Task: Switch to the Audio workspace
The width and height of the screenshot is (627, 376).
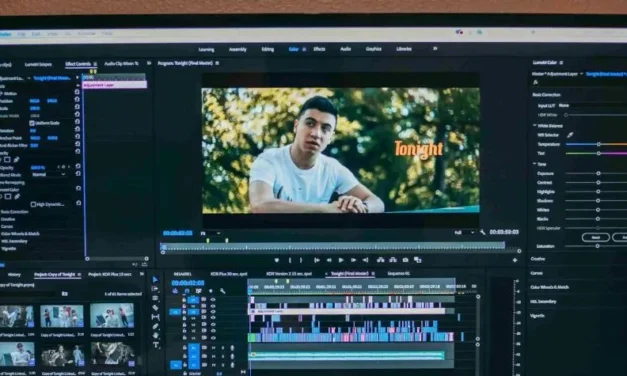Action: click(345, 49)
